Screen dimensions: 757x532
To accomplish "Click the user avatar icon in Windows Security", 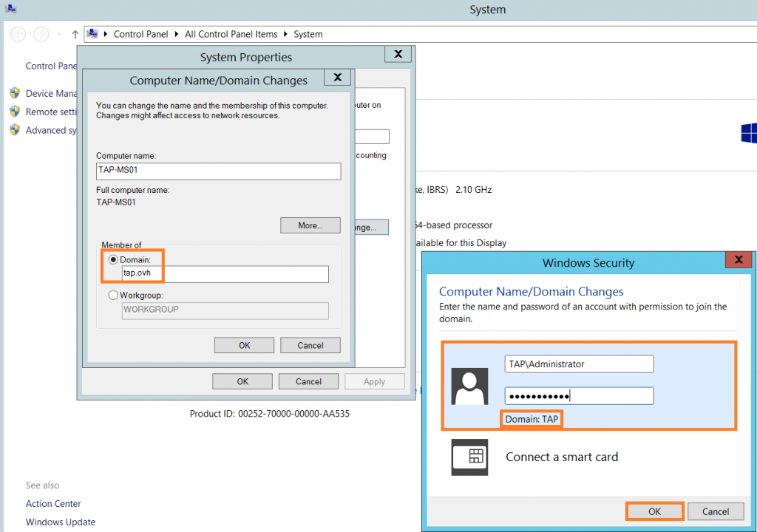I will point(469,386).
